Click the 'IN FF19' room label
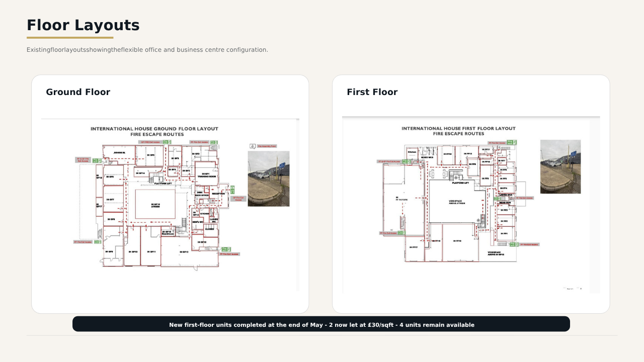 click(x=457, y=241)
